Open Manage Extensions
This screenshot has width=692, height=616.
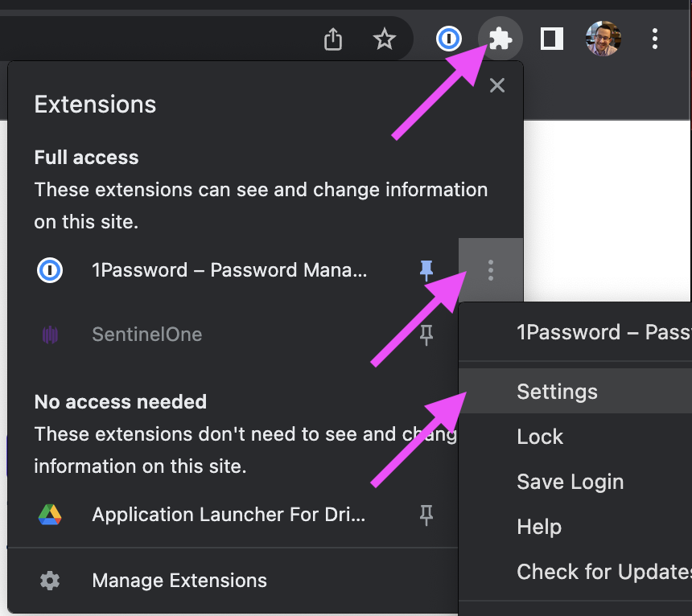[x=179, y=581]
